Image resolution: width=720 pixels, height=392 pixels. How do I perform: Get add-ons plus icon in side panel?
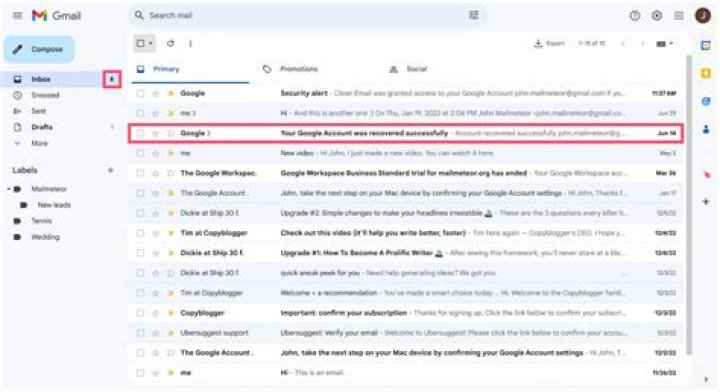coord(706,201)
